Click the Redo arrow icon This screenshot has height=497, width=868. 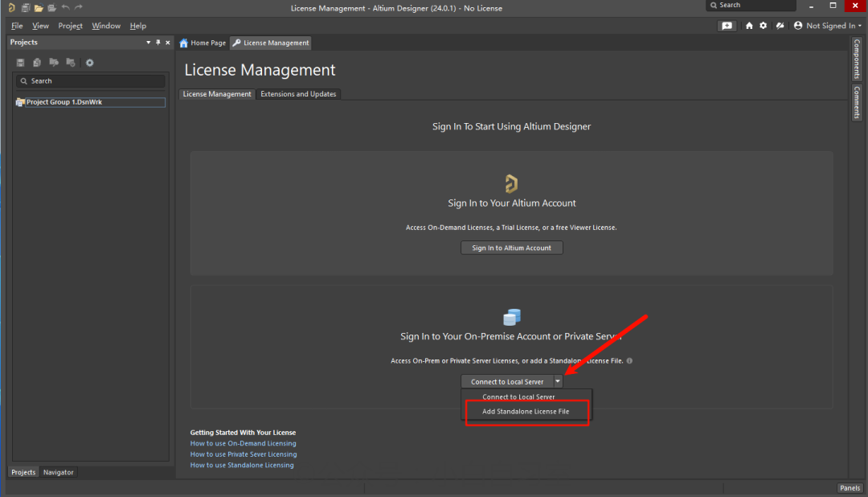pyautogui.click(x=79, y=7)
